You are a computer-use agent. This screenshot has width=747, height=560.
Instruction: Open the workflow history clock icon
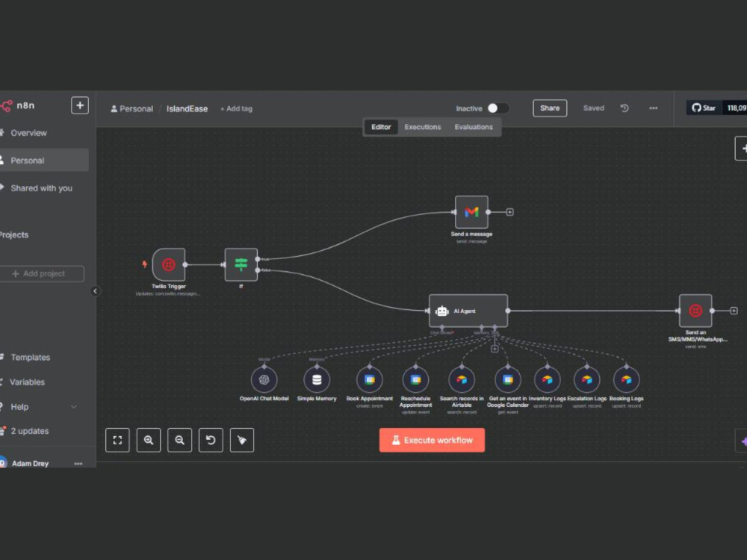pyautogui.click(x=624, y=108)
